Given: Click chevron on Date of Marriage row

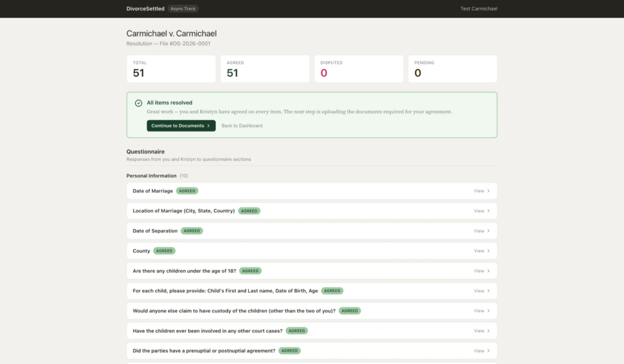Looking at the screenshot, I should click(x=489, y=191).
